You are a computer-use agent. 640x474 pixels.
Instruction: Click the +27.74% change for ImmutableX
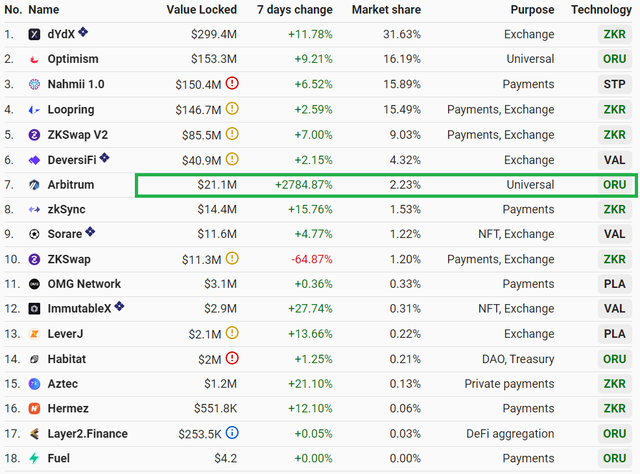coord(311,309)
